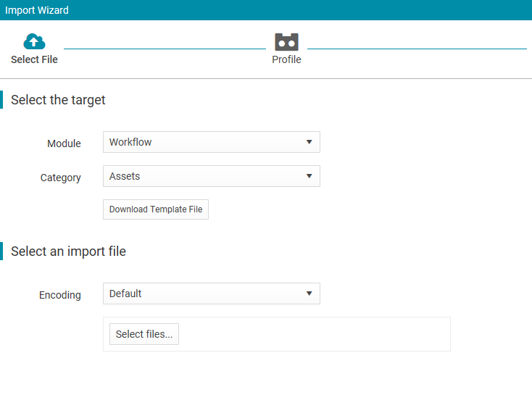Open the Category dropdown showing Assets
Screen dimensions: 532x395
pos(212,176)
